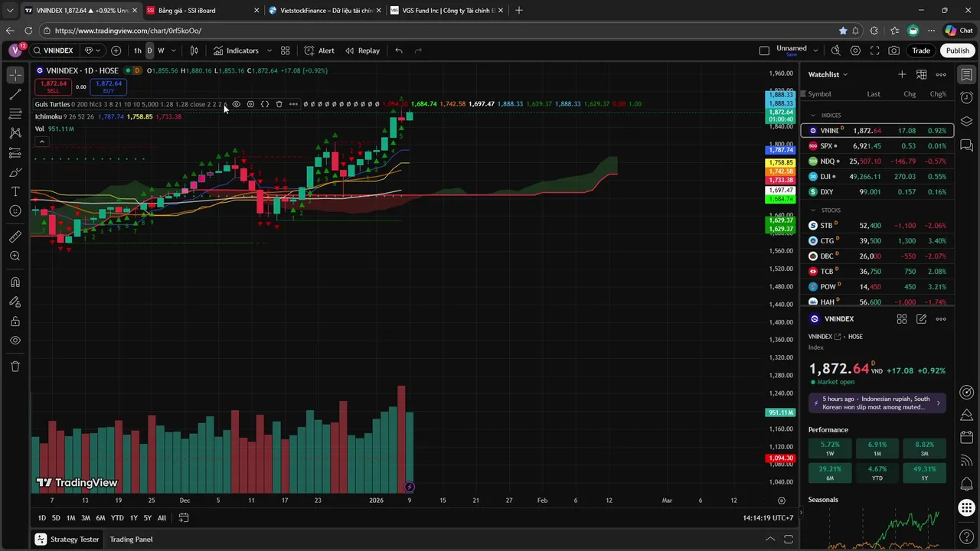Open the Watchlist name dropdown
980x551 pixels.
click(x=828, y=74)
